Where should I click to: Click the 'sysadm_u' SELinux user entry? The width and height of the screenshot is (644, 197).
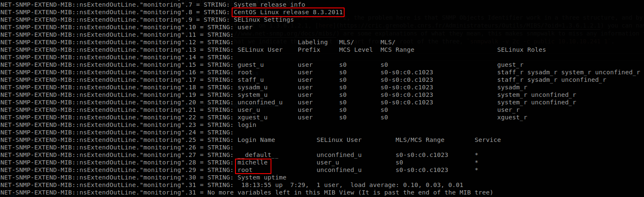coord(252,87)
